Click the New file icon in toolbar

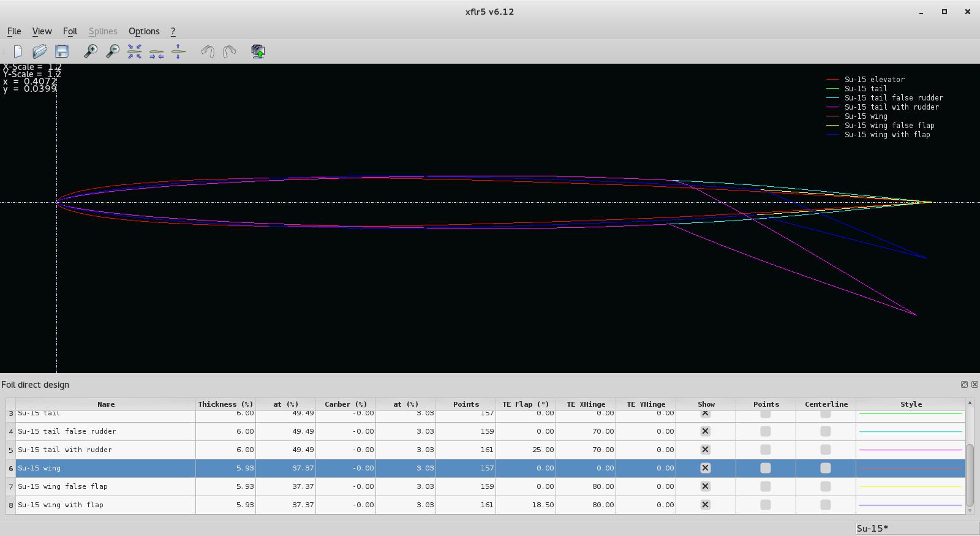click(18, 51)
